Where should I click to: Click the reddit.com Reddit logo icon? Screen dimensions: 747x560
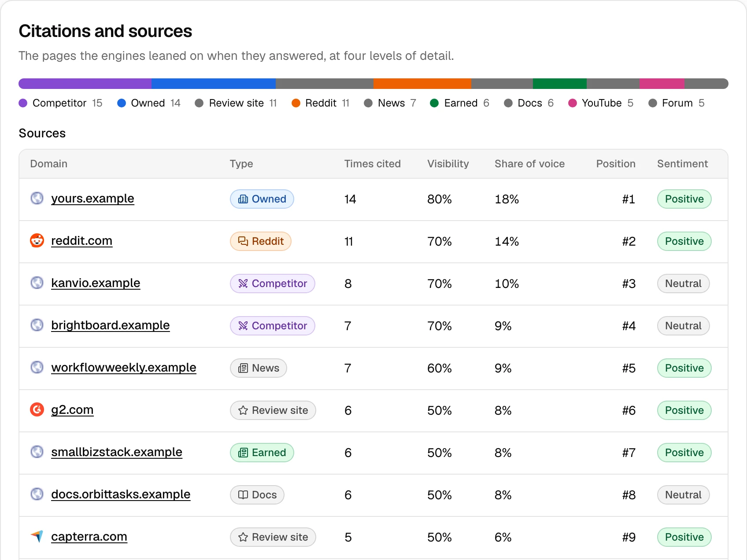[37, 240]
